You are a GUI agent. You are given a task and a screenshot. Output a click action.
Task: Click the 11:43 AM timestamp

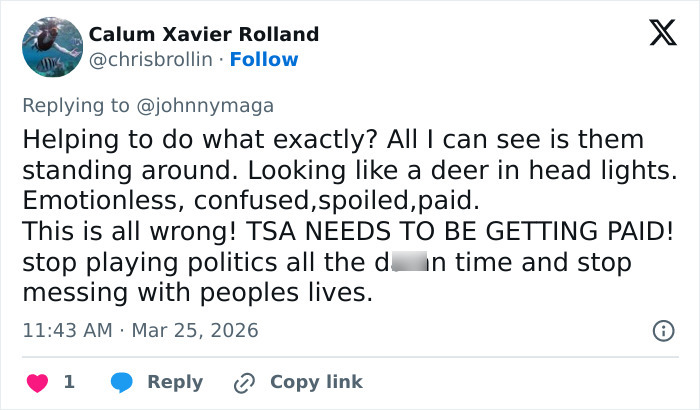(x=68, y=330)
